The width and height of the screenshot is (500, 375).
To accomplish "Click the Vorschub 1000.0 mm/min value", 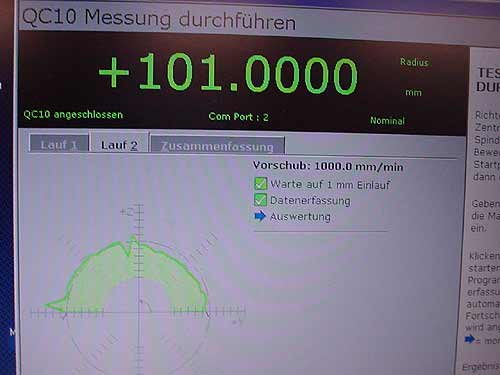I will (328, 166).
